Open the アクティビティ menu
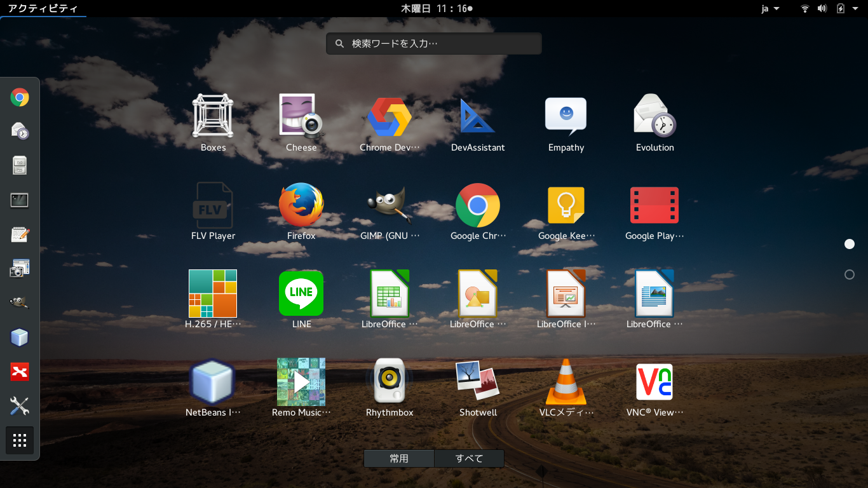The width and height of the screenshot is (868, 488). pyautogui.click(x=43, y=8)
